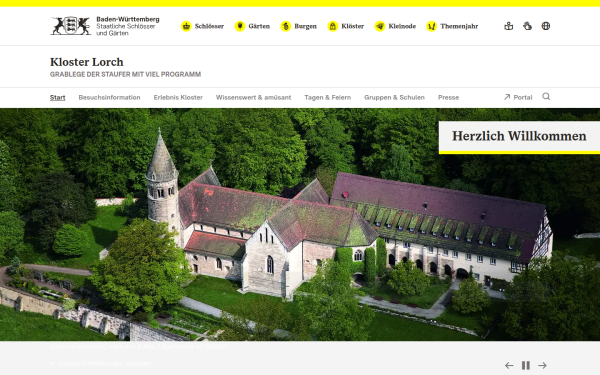The width and height of the screenshot is (600, 375).
Task: Open Erlebnis Kloster menu item
Action: point(178,97)
